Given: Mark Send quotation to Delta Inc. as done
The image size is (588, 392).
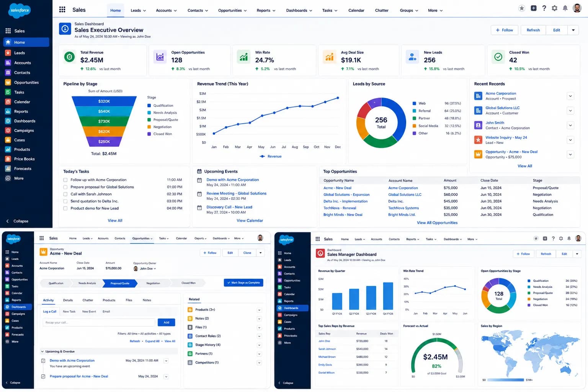Looking at the screenshot, I should (65, 201).
